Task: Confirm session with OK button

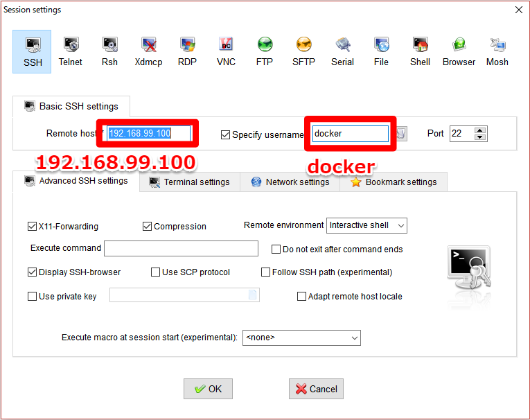Action: tap(209, 389)
